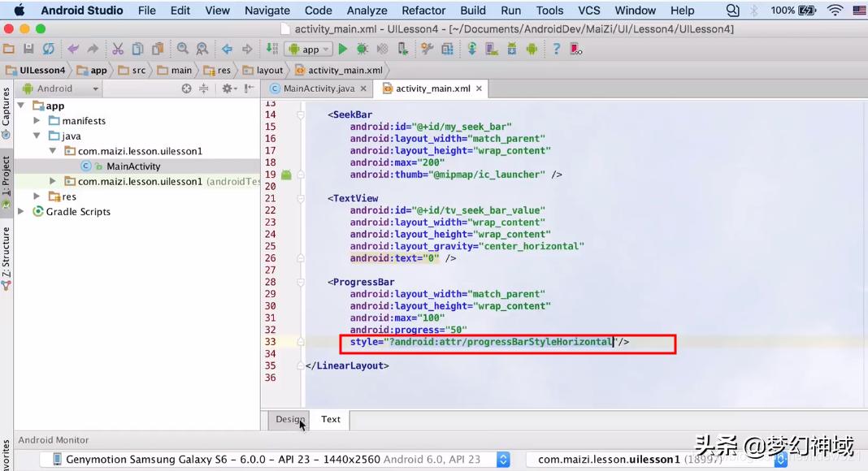This screenshot has height=471, width=868.
Task: Click the Debug app bug icon
Action: click(362, 50)
